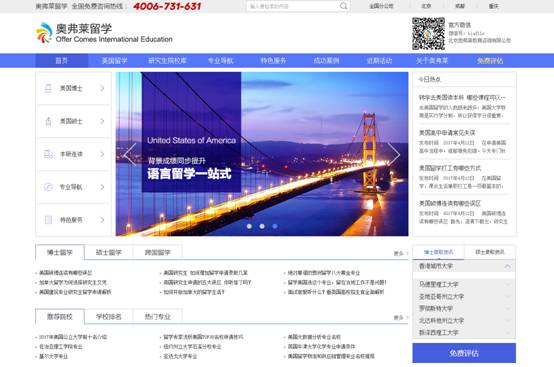The image size is (554, 367).
Task: Expand the 马德里理工大学 row
Action: (464, 284)
